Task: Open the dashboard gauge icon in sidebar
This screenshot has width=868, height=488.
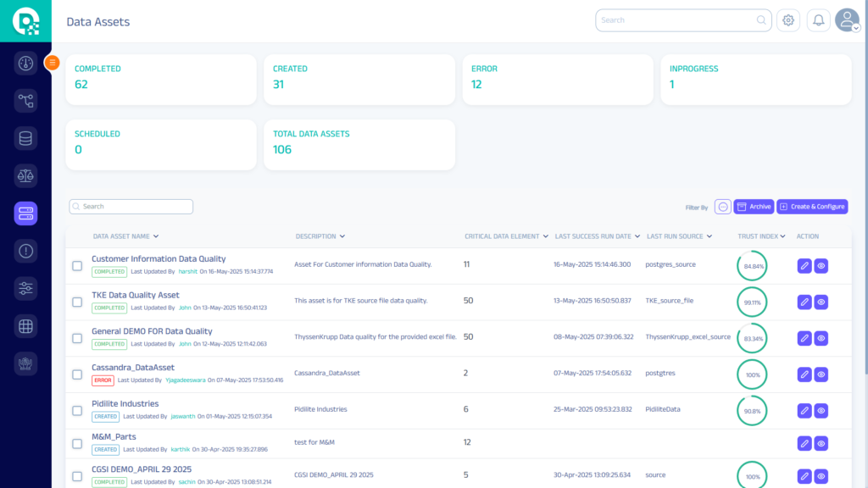Action: pos(25,64)
